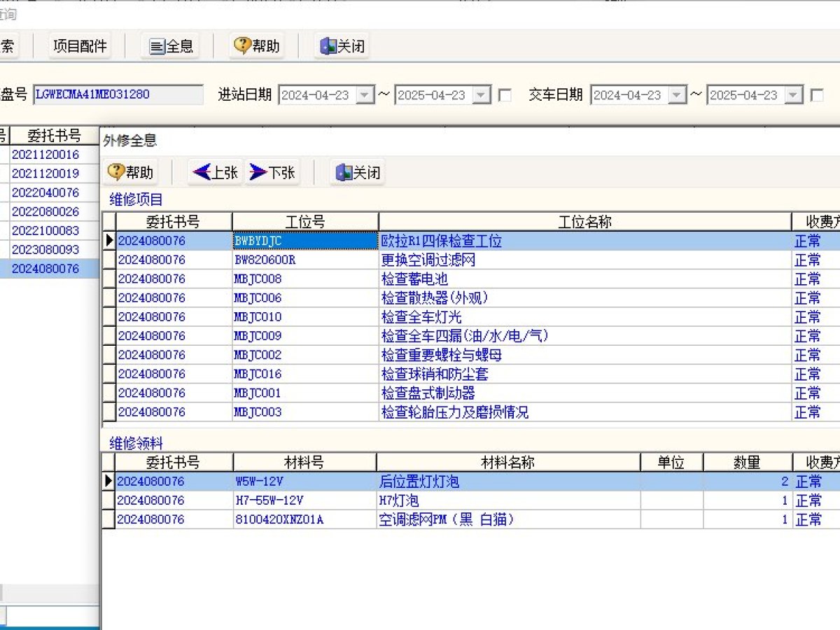The height and width of the screenshot is (630, 840).
Task: Select material 8100420XNZ01A
Action: (304, 519)
